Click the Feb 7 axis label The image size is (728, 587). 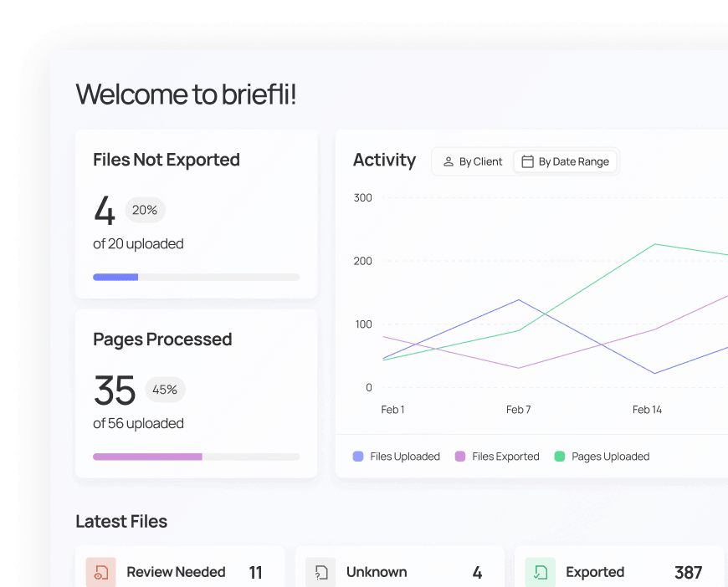tap(517, 410)
